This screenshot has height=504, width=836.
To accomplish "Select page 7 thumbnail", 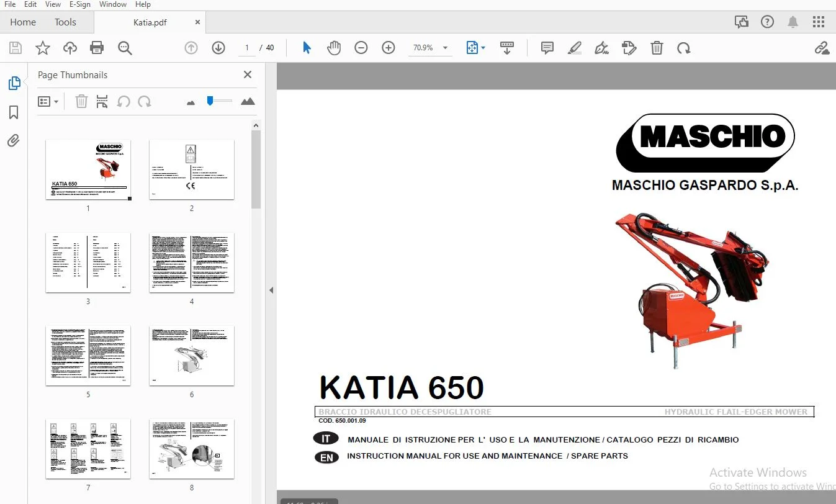I will tap(88, 449).
